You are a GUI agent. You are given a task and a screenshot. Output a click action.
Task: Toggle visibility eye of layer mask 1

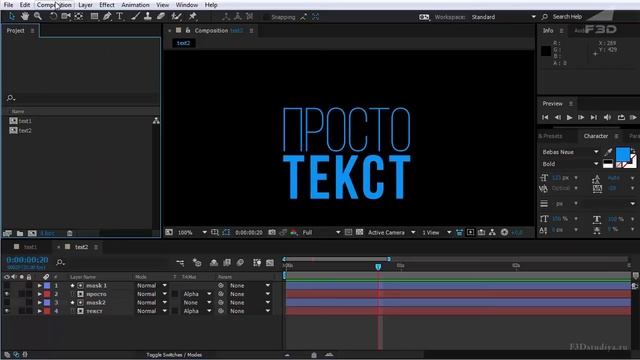tap(7, 286)
